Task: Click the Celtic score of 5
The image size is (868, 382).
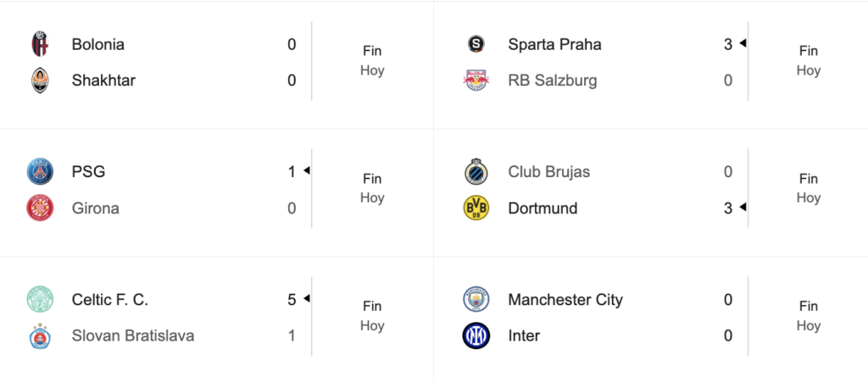Action: coord(292,300)
